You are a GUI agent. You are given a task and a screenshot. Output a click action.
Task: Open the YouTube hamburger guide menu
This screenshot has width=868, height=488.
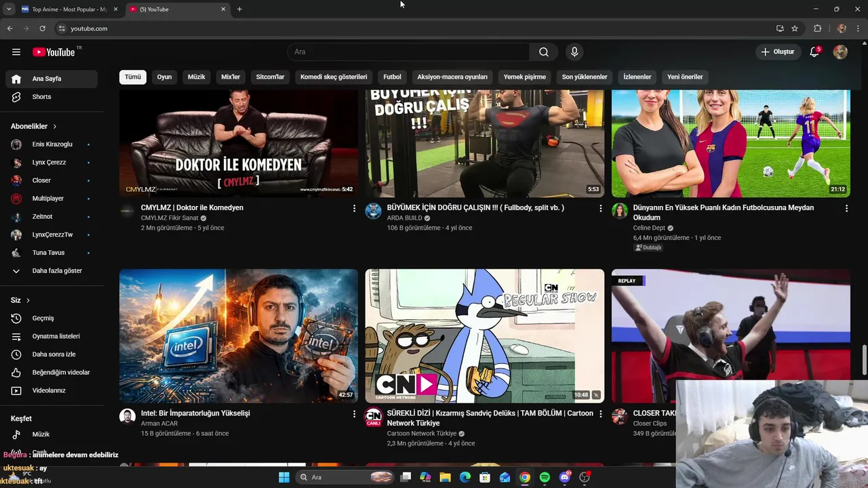16,52
